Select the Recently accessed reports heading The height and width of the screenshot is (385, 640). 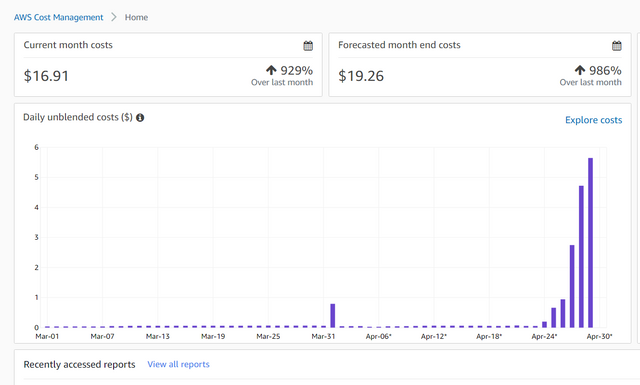coord(79,364)
